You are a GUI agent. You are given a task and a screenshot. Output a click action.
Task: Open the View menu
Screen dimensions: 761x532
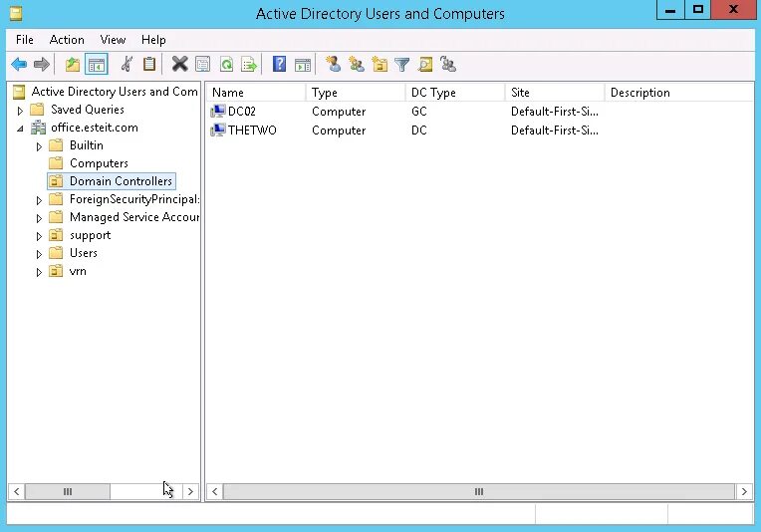pyautogui.click(x=114, y=40)
